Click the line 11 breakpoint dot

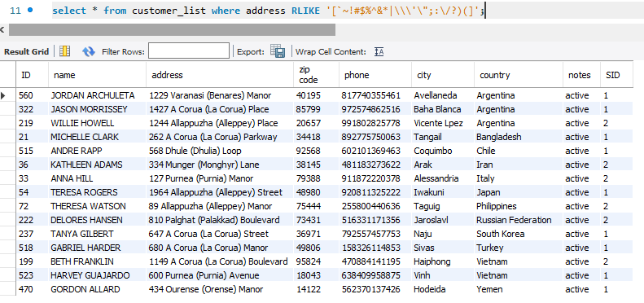[30, 10]
